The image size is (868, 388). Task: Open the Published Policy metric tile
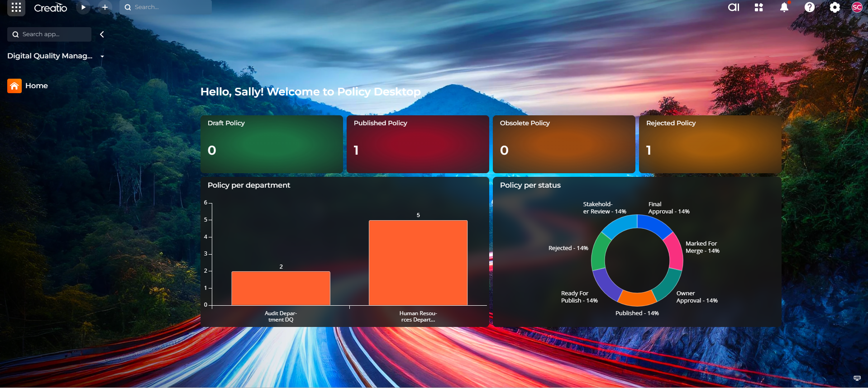point(417,144)
